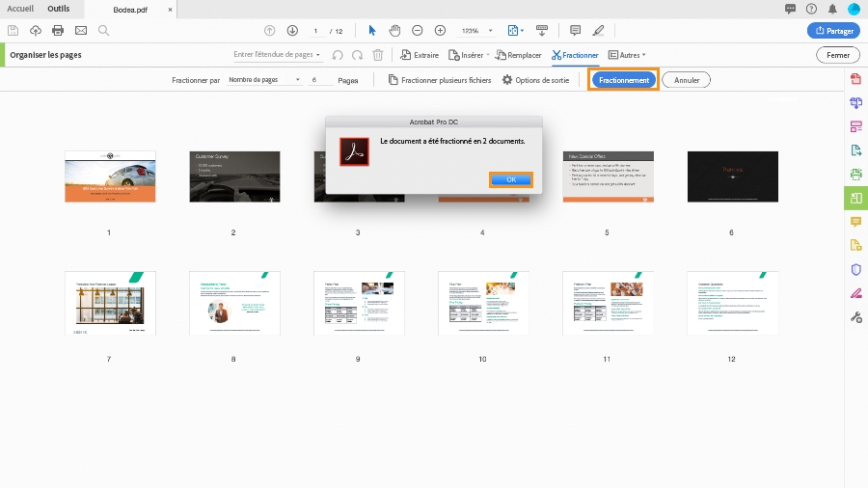Open 'Options de sortie' settings
868x488 pixels.
pos(535,80)
